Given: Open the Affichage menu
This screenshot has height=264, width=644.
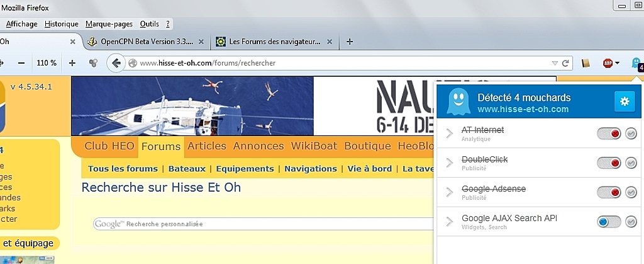Looking at the screenshot, I should point(21,24).
